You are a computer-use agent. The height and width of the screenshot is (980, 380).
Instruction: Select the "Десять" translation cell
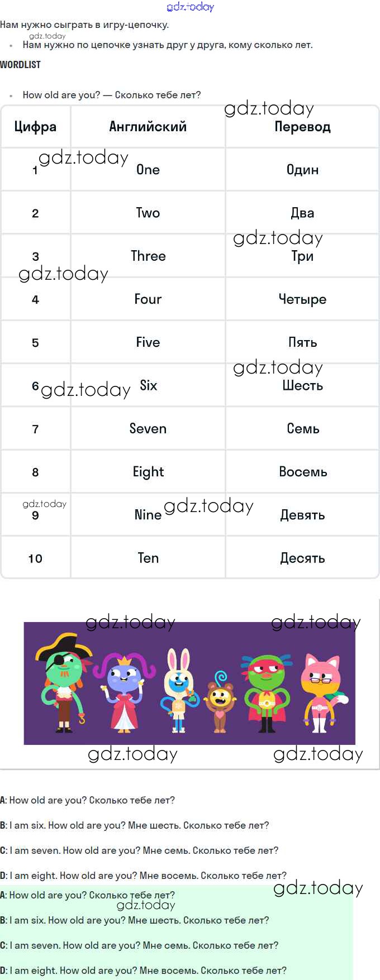302,558
